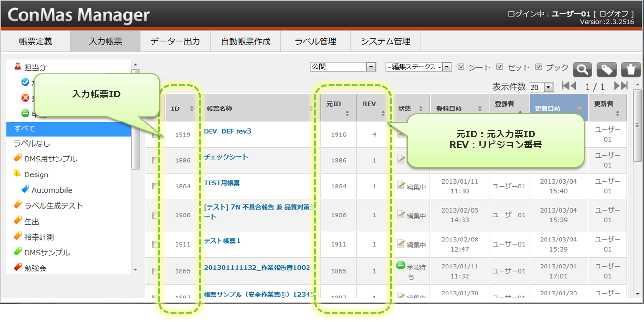
Task: Open the 公開 dropdown
Action: click(343, 67)
